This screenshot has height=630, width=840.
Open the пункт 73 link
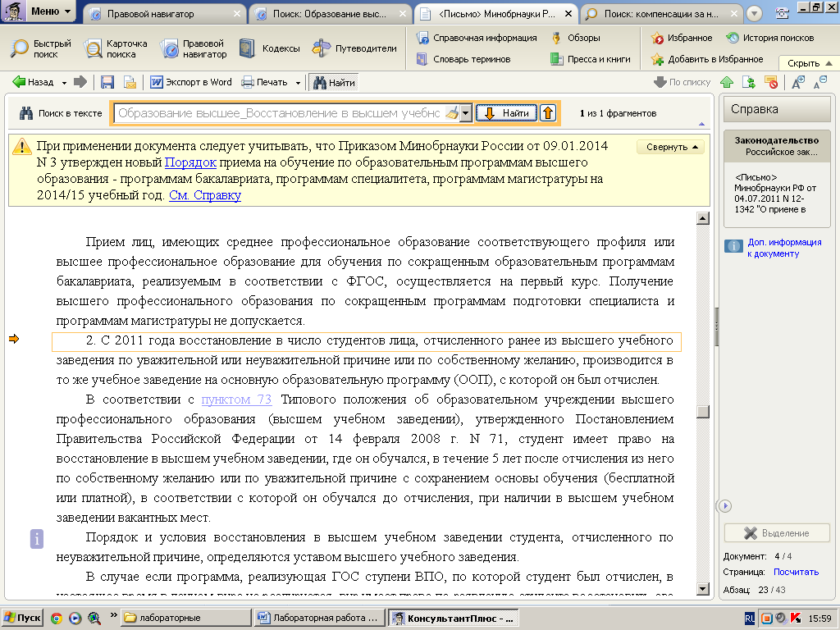click(236, 399)
